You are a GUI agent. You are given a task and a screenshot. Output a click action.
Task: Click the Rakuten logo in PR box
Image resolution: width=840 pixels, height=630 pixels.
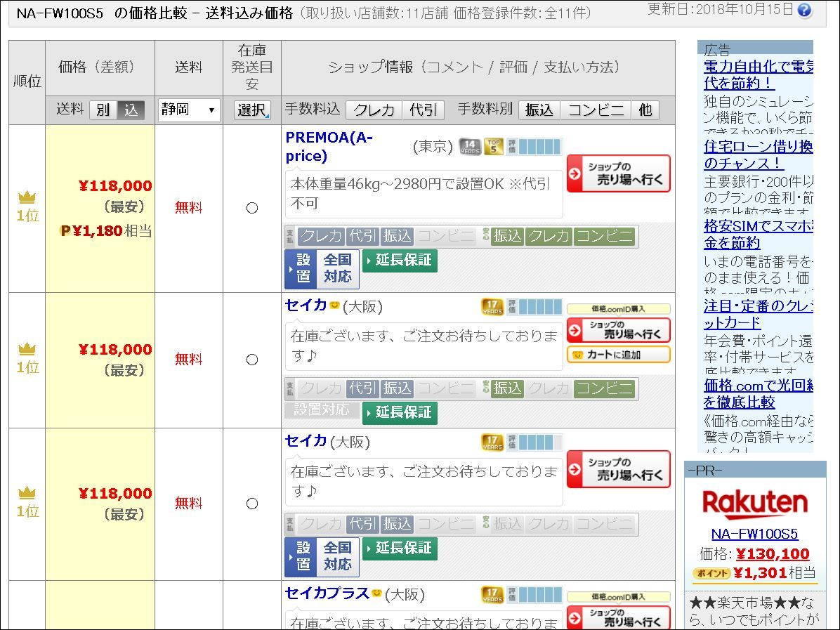tap(755, 503)
